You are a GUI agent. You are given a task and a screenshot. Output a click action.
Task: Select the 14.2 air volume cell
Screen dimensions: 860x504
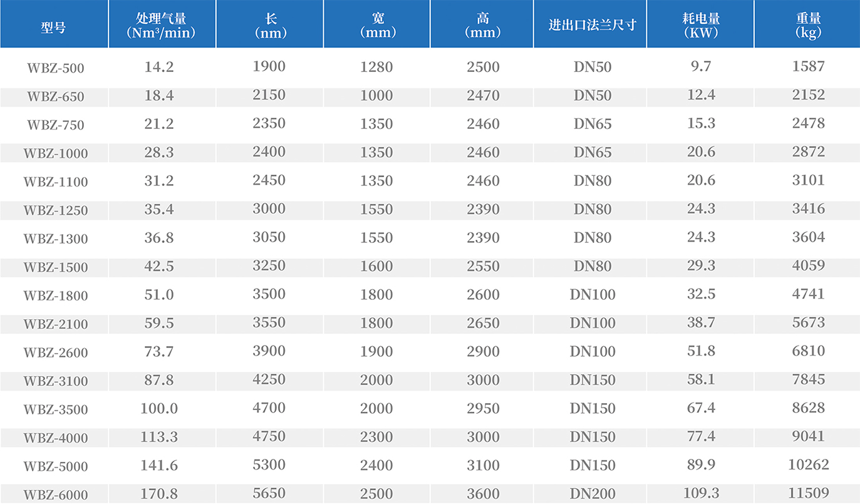point(159,66)
